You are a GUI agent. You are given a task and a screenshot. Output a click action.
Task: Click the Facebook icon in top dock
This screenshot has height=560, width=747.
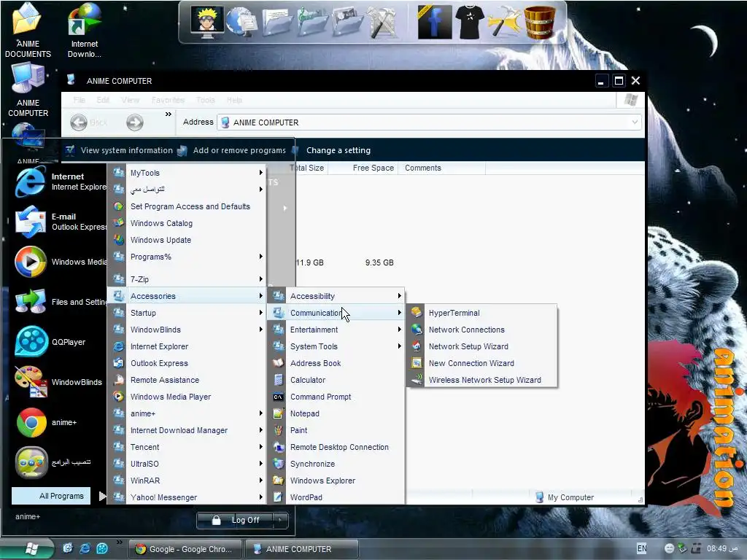click(x=434, y=22)
